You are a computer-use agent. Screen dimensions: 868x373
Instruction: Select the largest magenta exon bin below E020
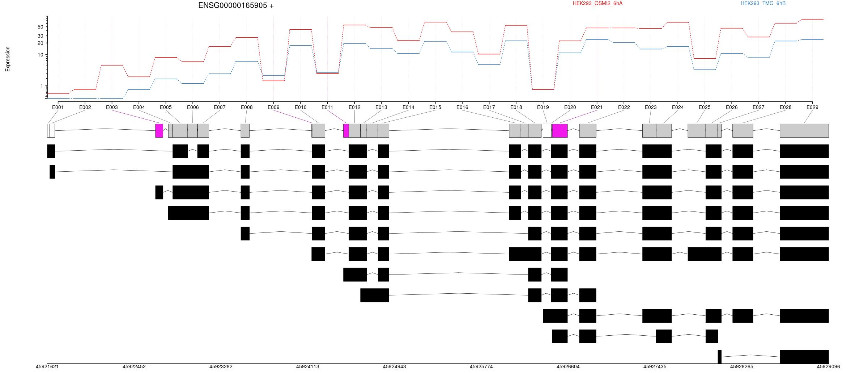(560, 131)
